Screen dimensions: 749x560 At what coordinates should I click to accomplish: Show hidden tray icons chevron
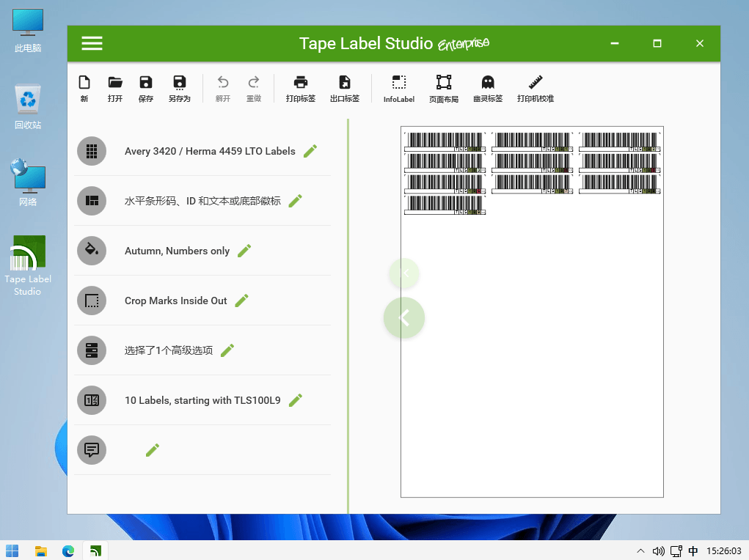(640, 551)
